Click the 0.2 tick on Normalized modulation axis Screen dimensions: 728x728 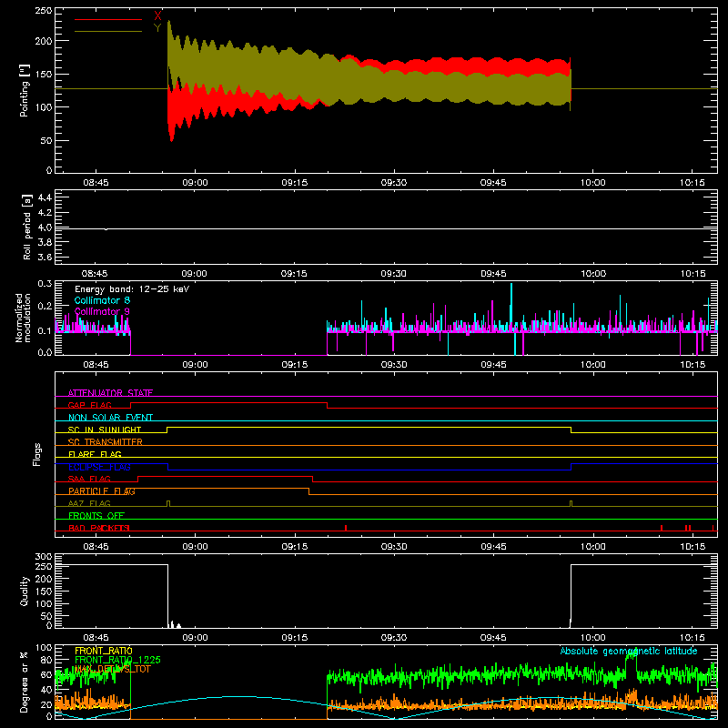coord(45,307)
